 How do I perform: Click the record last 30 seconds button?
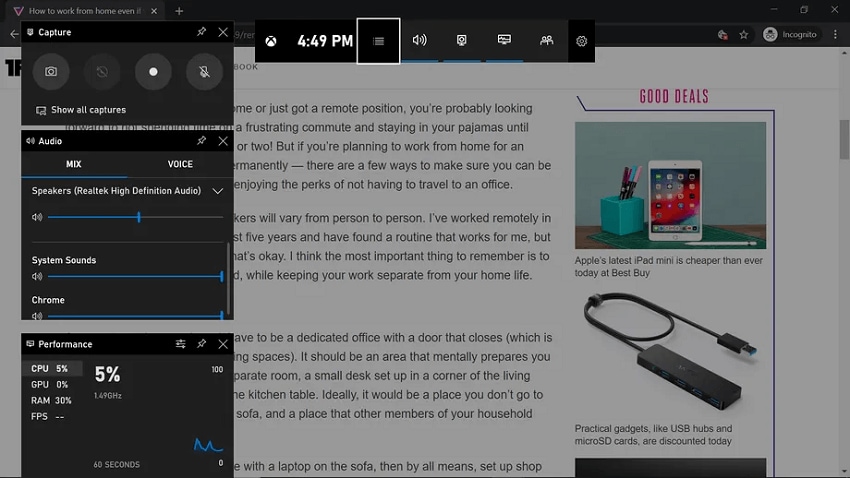pos(102,72)
